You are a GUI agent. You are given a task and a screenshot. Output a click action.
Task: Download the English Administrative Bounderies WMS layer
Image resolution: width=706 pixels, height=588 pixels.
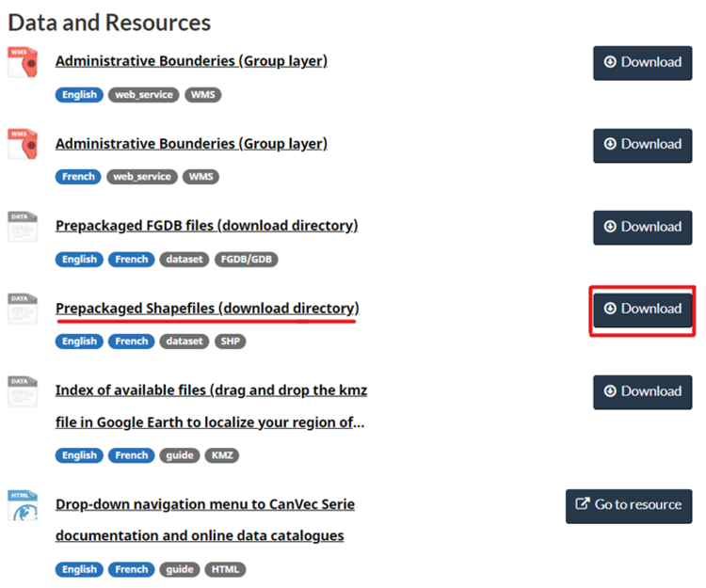tap(642, 62)
